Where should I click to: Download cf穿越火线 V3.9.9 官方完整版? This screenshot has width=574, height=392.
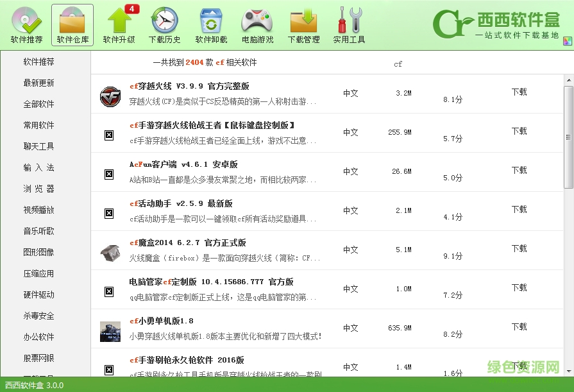[520, 92]
